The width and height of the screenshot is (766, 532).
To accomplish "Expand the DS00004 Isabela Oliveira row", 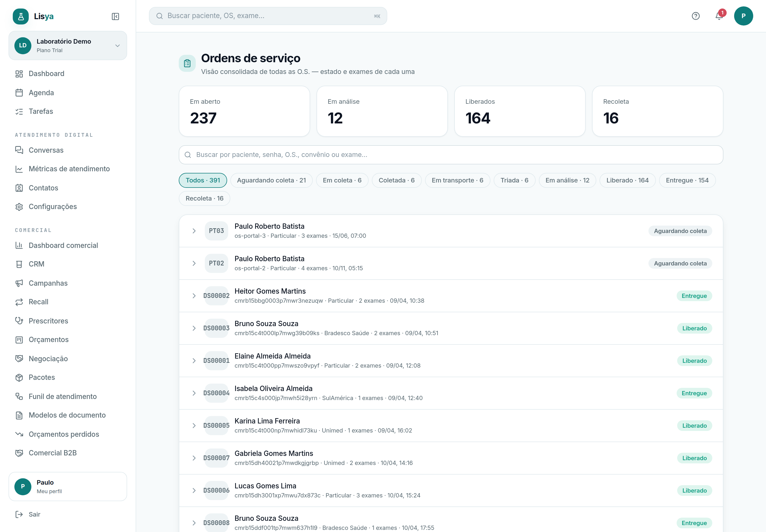I will click(x=194, y=393).
